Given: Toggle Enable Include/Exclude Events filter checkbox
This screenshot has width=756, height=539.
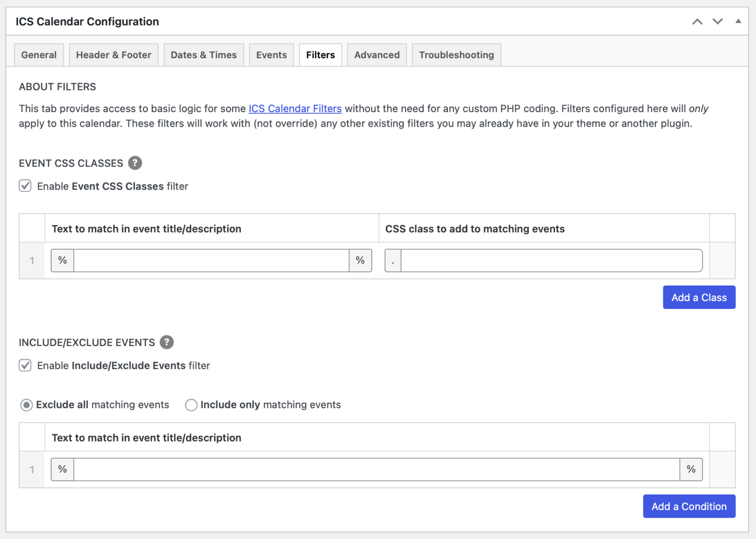Looking at the screenshot, I should [x=25, y=365].
